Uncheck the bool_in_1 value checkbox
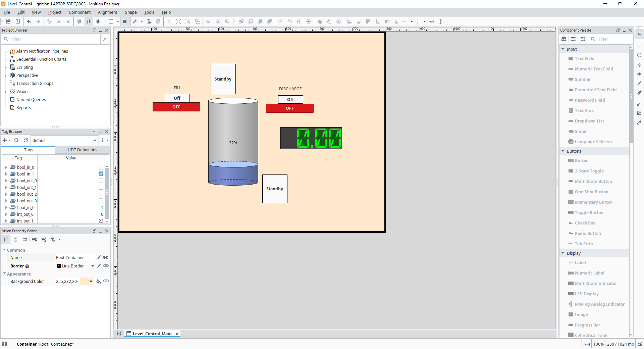 101,174
